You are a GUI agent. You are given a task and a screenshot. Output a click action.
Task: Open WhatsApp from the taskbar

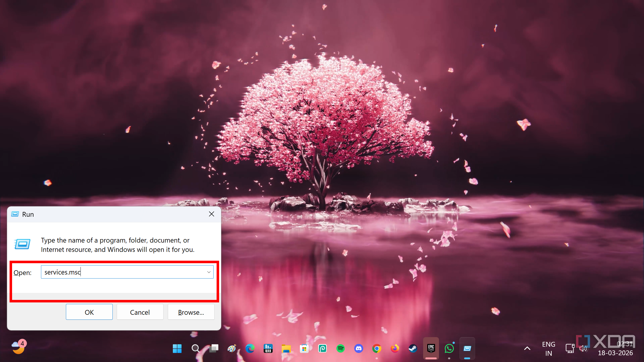click(449, 348)
